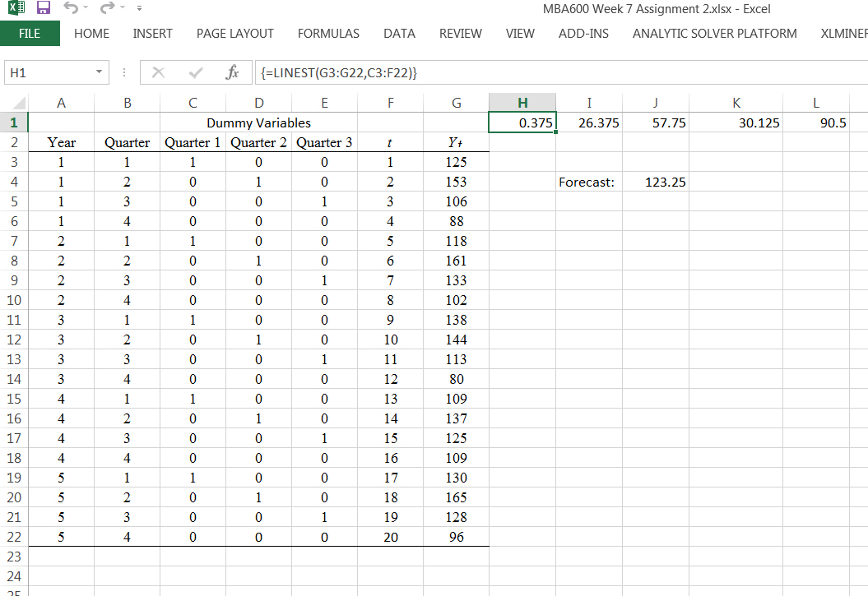
Task: Select t value 10 in row 12
Action: (390, 340)
